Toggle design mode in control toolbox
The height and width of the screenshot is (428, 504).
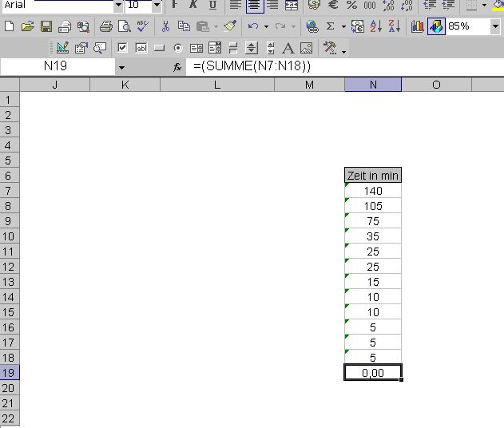[x=62, y=48]
